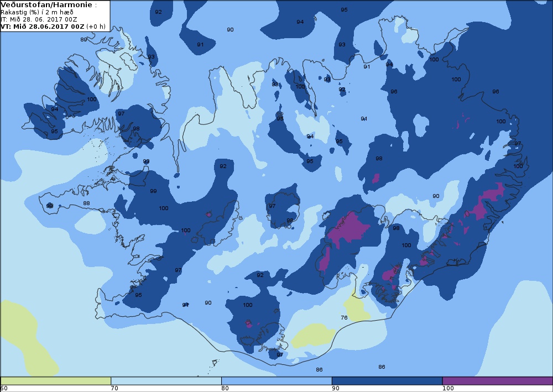Screen dimensions: 553x392
Task: Click the 76 humidity value label
Action: 344,317
